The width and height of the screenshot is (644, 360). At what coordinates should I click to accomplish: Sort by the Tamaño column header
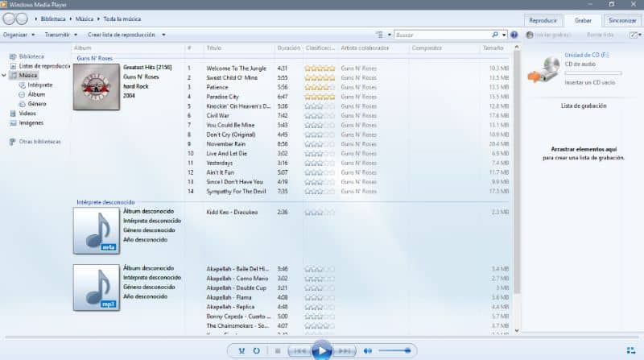point(493,48)
